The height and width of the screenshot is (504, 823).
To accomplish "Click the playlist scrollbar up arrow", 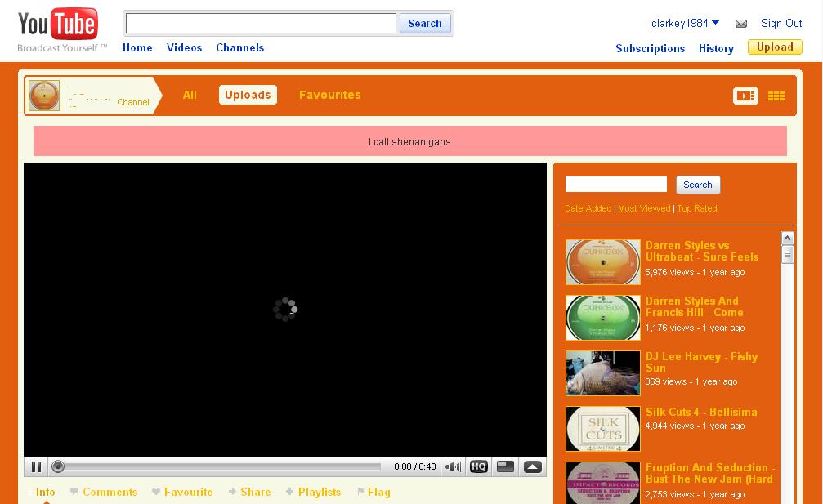I will (x=787, y=238).
